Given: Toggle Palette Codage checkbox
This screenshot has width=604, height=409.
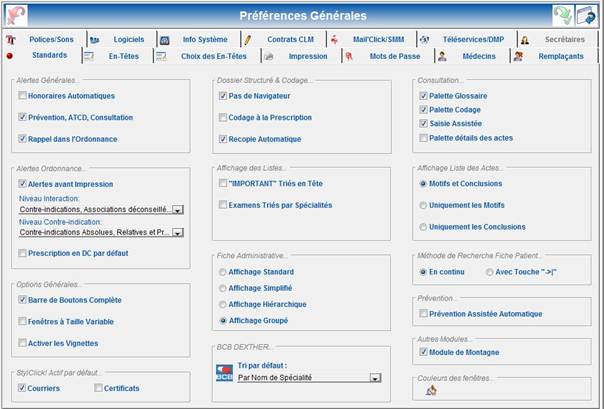Looking at the screenshot, I should tap(423, 109).
